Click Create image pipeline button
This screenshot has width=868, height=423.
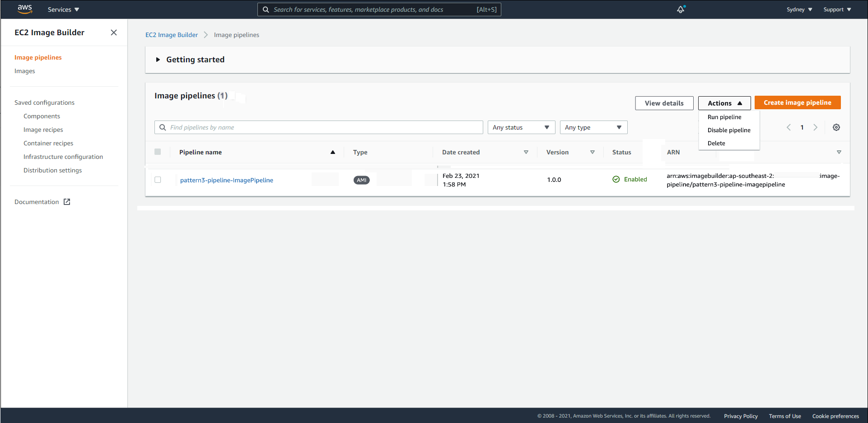(798, 102)
